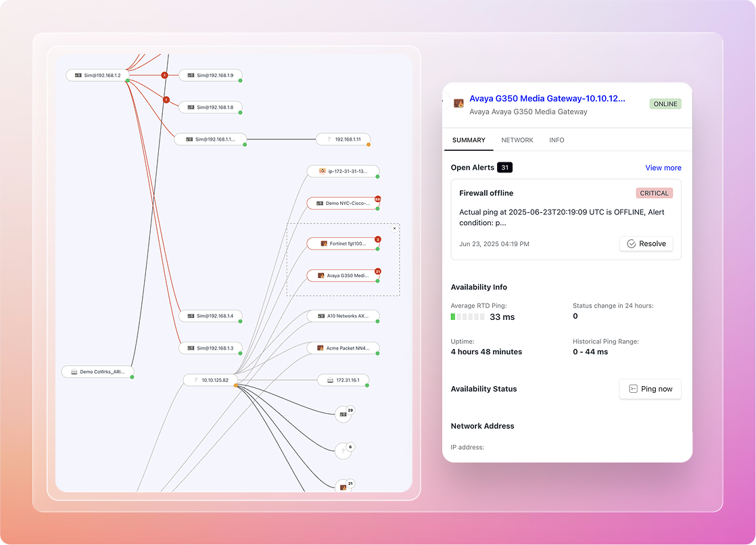Open the INFO tab
The image size is (756, 545).
(x=557, y=140)
